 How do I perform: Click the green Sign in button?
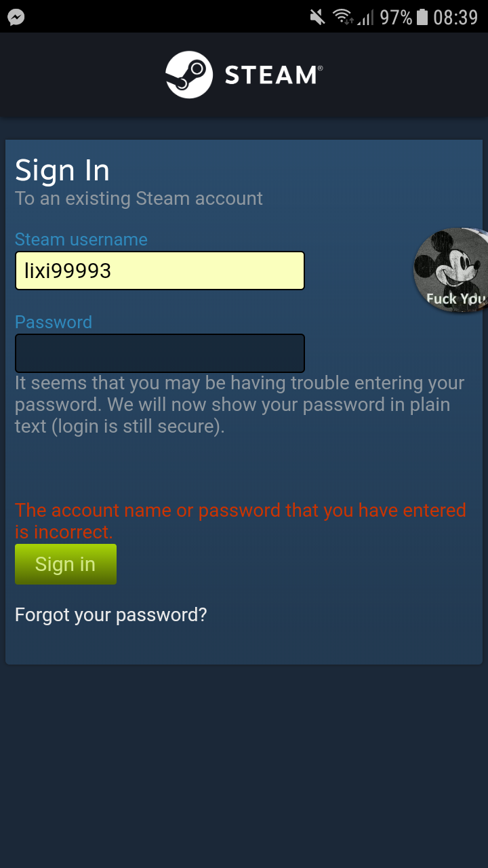click(66, 564)
